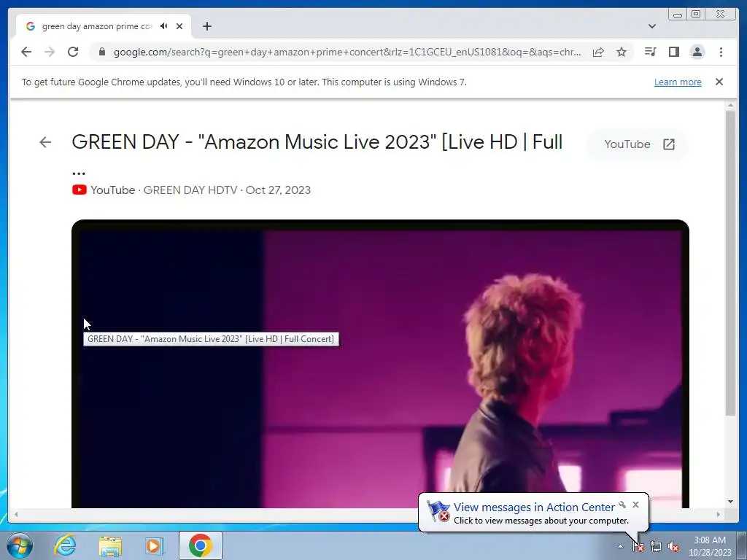
Task: Click the volume tray icon
Action: (673, 547)
